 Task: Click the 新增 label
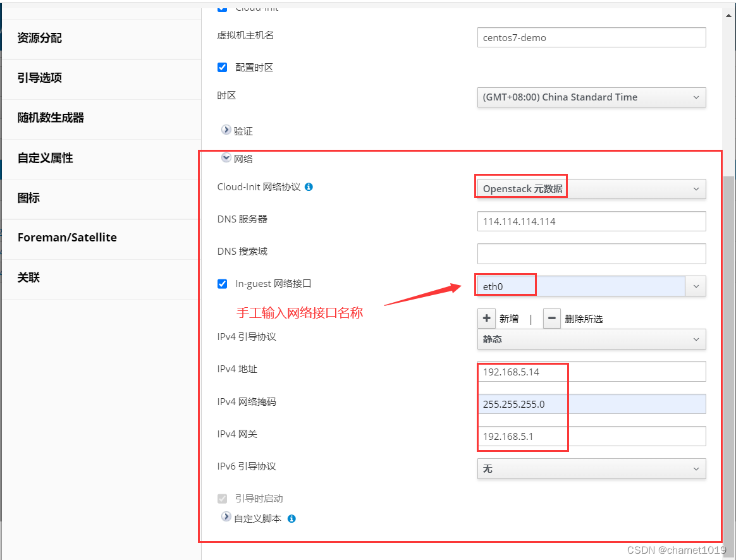point(509,319)
